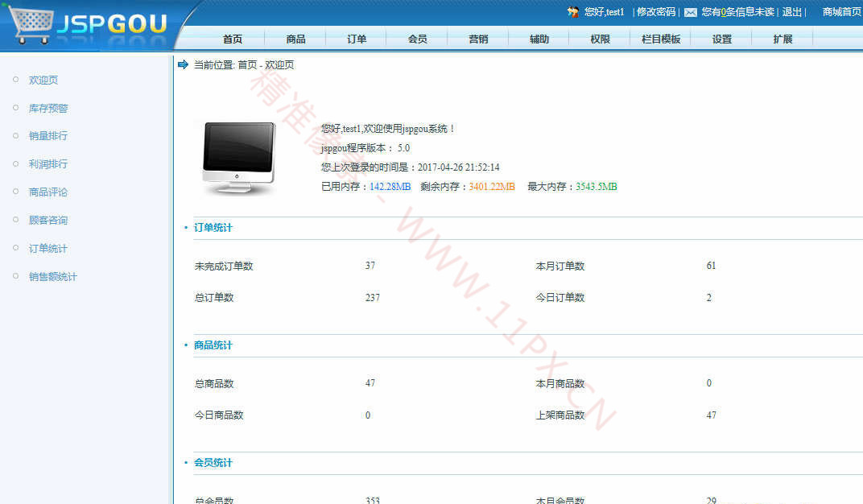
Task: Click the breadcrumb text 首页 - 欢迎页
Action: (x=266, y=65)
